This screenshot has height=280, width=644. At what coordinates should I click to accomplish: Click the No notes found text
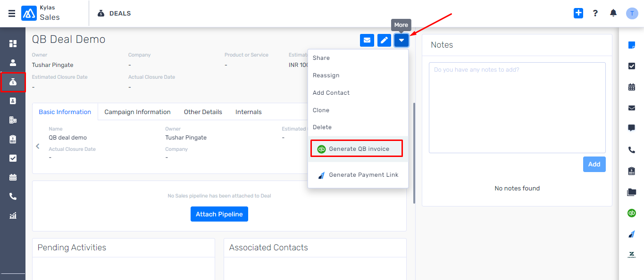(x=517, y=188)
